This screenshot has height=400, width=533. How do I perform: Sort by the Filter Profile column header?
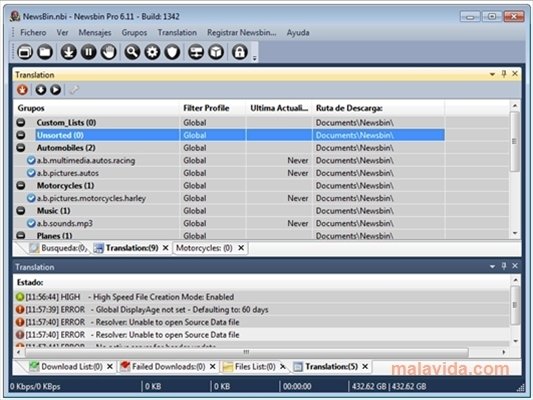coord(212,108)
